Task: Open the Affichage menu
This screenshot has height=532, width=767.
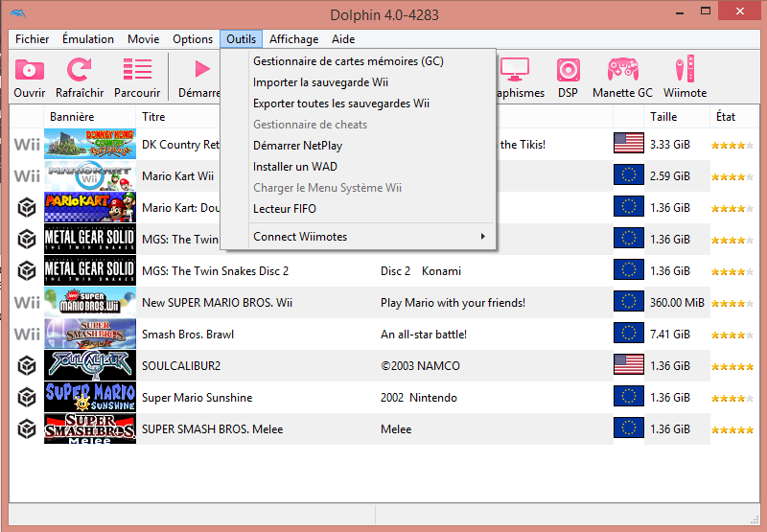Action: [294, 39]
